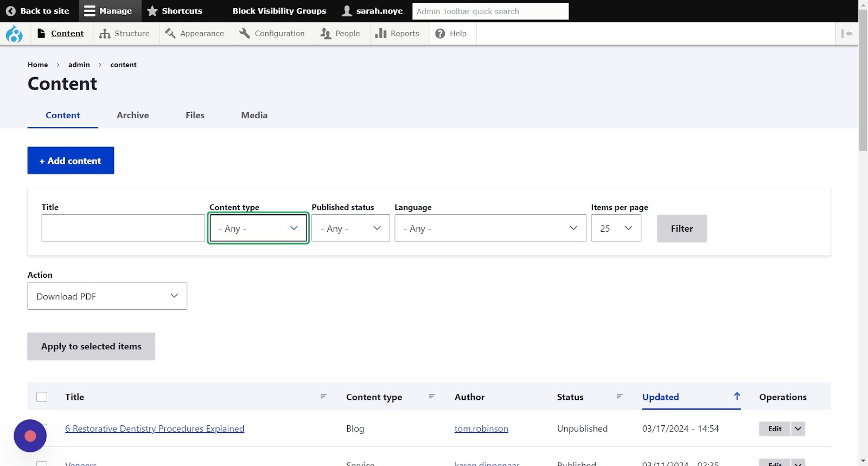Click the Configuration wrench icon
Viewport: 868px width, 466px height.
(x=245, y=34)
